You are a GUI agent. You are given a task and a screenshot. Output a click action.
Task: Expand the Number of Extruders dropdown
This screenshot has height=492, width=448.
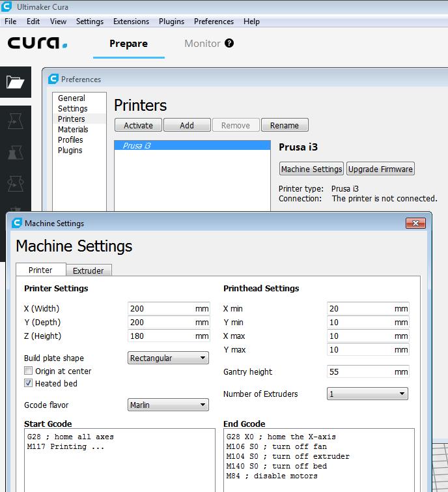(x=367, y=394)
